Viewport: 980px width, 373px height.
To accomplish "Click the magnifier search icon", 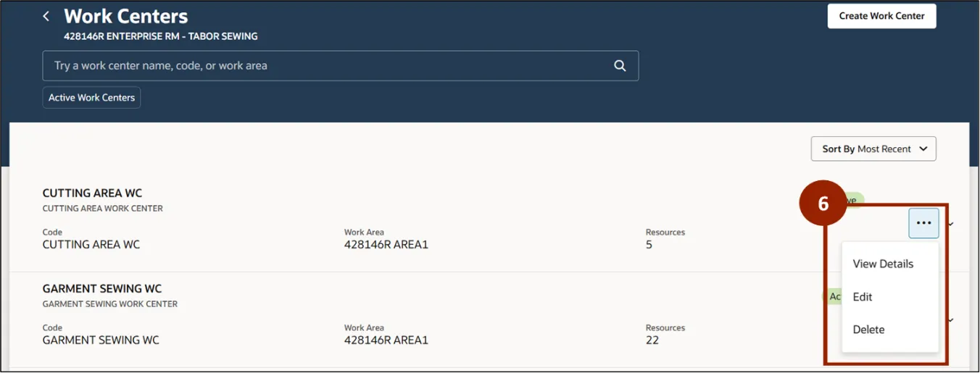I will 620,65.
